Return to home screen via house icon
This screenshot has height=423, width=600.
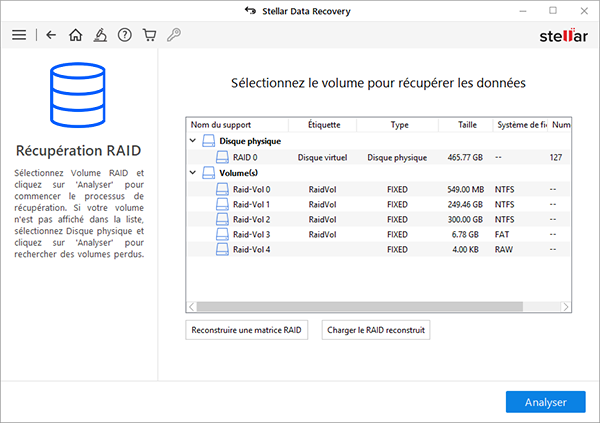click(x=75, y=35)
